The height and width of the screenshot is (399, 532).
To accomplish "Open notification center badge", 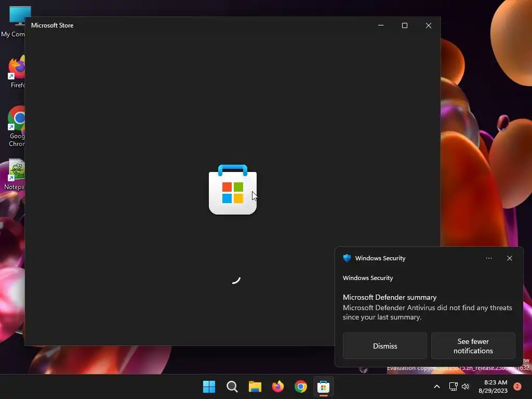I will 517,386.
